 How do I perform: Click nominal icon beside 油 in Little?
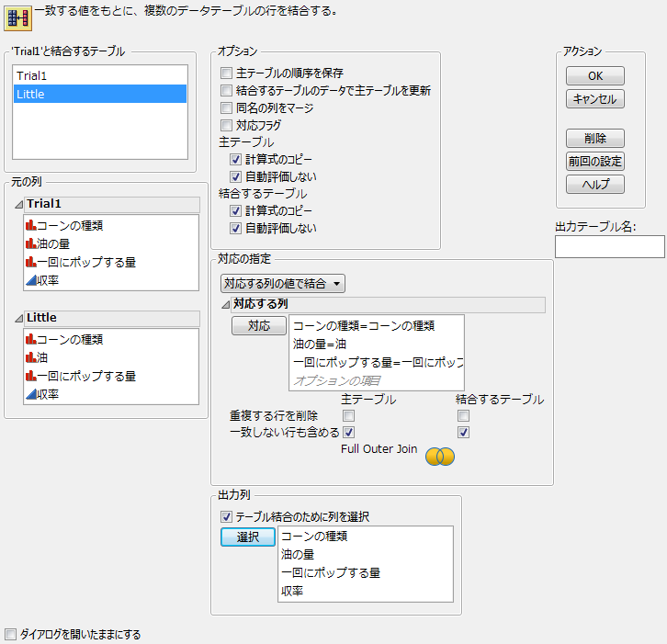pyautogui.click(x=30, y=357)
